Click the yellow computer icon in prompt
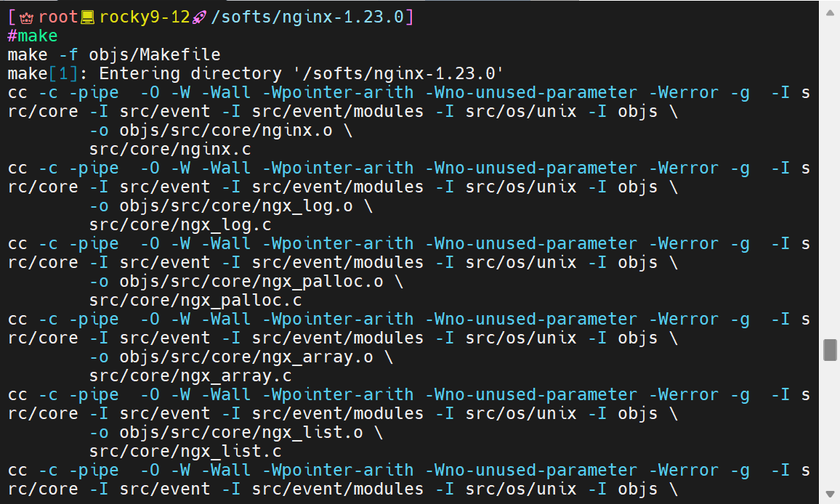Viewport: 840px width, 504px height. point(87,17)
